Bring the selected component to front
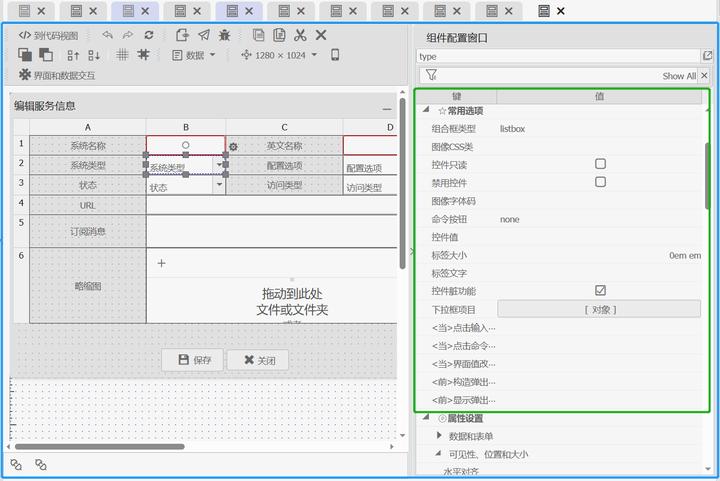This screenshot has width=720, height=481. tap(25, 55)
